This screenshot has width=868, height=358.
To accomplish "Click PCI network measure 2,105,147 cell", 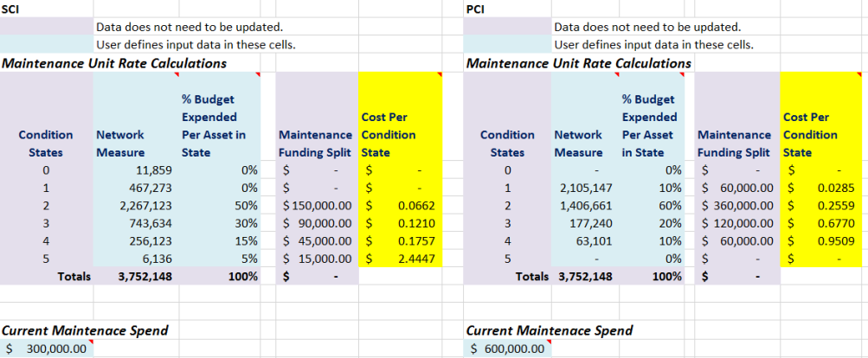I will (x=585, y=188).
